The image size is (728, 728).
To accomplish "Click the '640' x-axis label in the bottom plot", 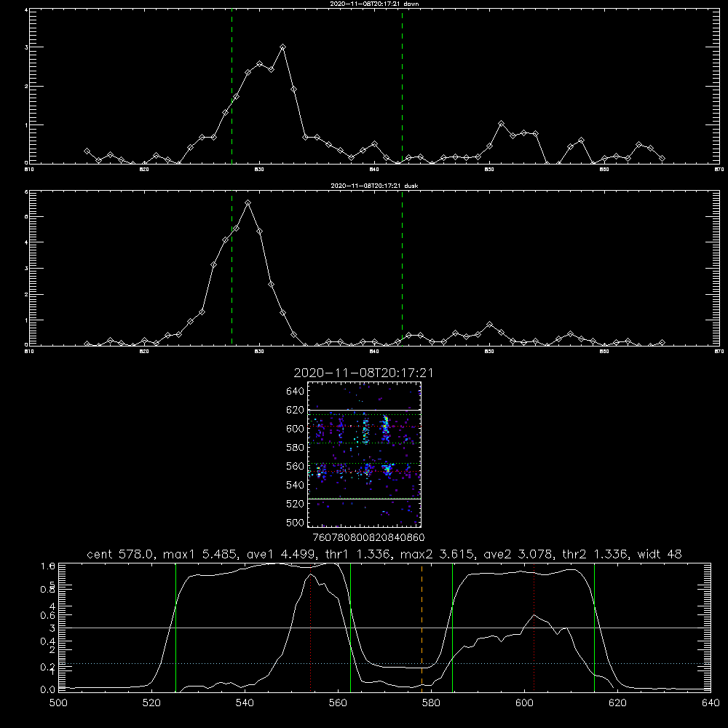I will 711,703.
